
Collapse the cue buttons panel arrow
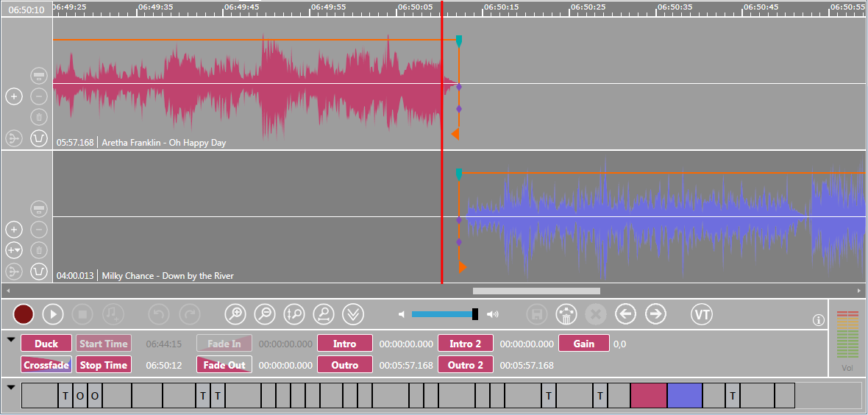tap(11, 339)
